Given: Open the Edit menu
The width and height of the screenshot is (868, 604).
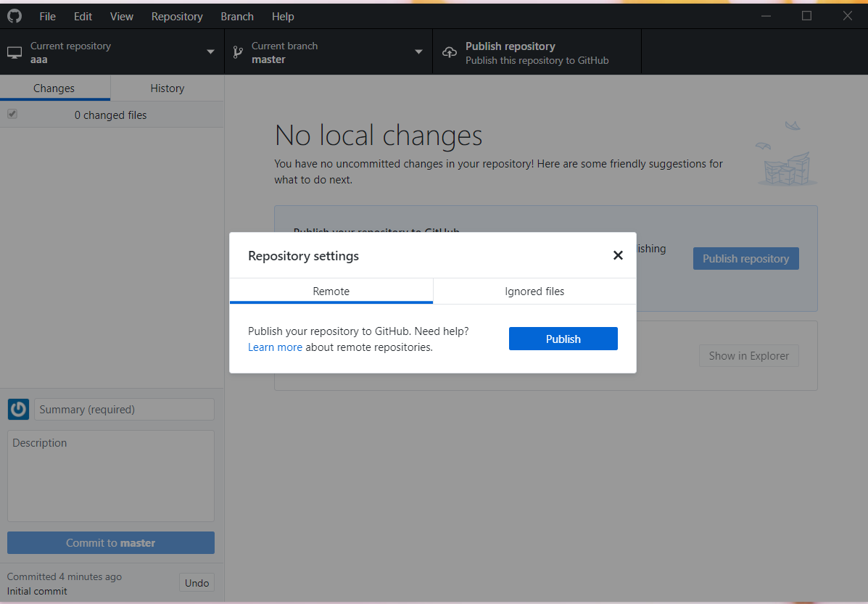Looking at the screenshot, I should pyautogui.click(x=83, y=17).
